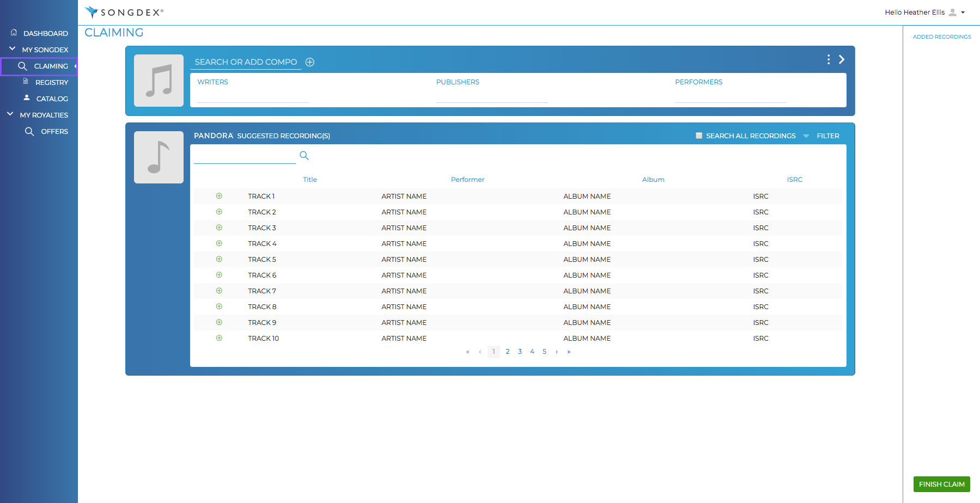
Task: Add TRACK 7 recording with plus icon
Action: click(x=219, y=291)
